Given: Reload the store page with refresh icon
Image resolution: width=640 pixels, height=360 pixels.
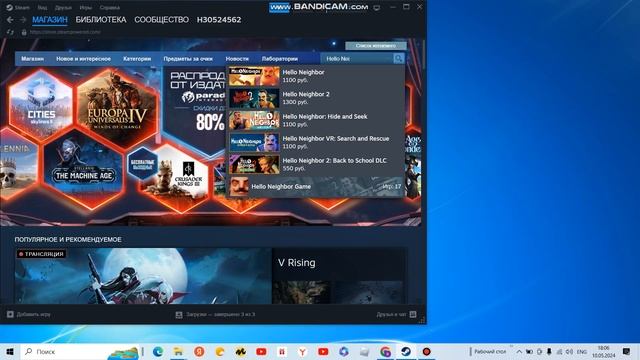Looking at the screenshot, I should pyautogui.click(x=10, y=32).
